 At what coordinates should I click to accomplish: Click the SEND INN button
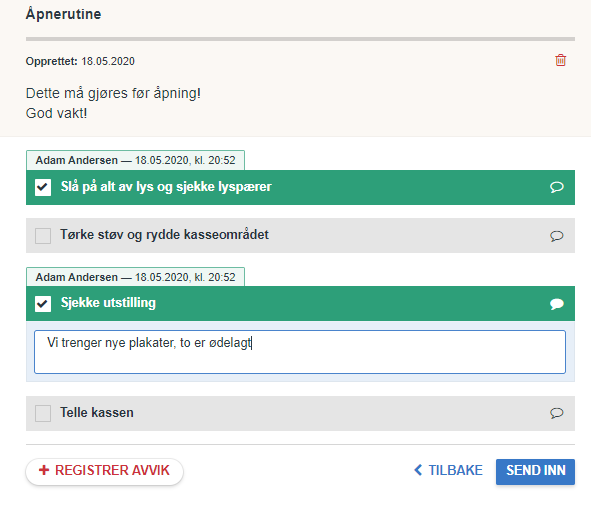535,471
